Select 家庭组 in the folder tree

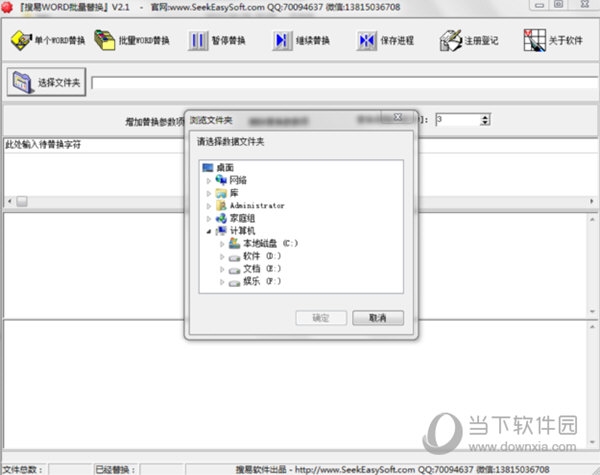[x=242, y=218]
